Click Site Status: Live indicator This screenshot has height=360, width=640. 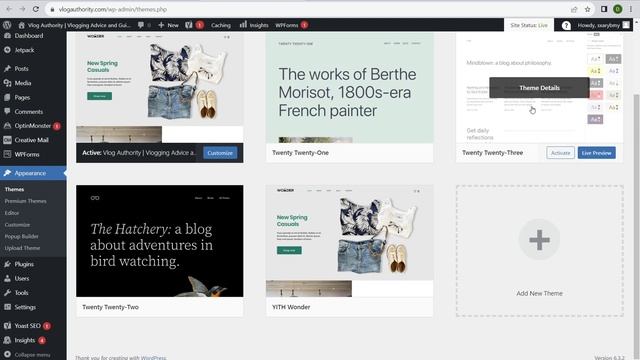[x=529, y=25]
